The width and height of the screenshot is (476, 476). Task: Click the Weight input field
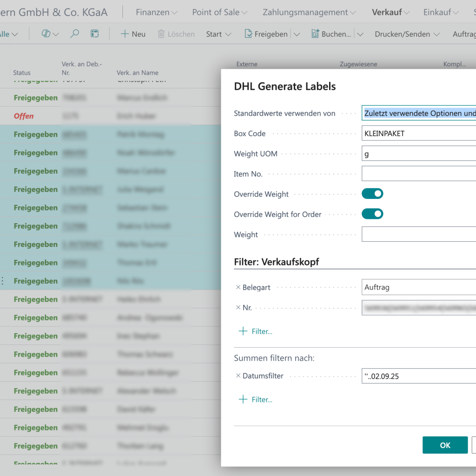click(419, 234)
